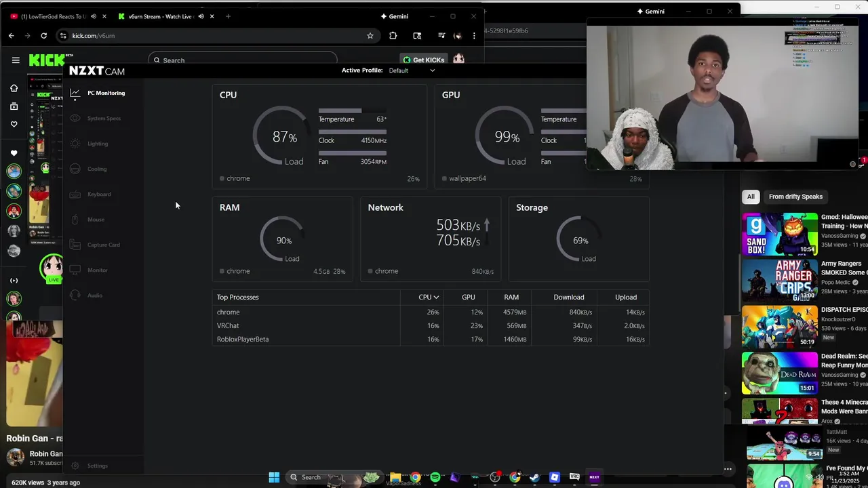Open the Lighting section icon
The image size is (868, 488).
click(75, 144)
